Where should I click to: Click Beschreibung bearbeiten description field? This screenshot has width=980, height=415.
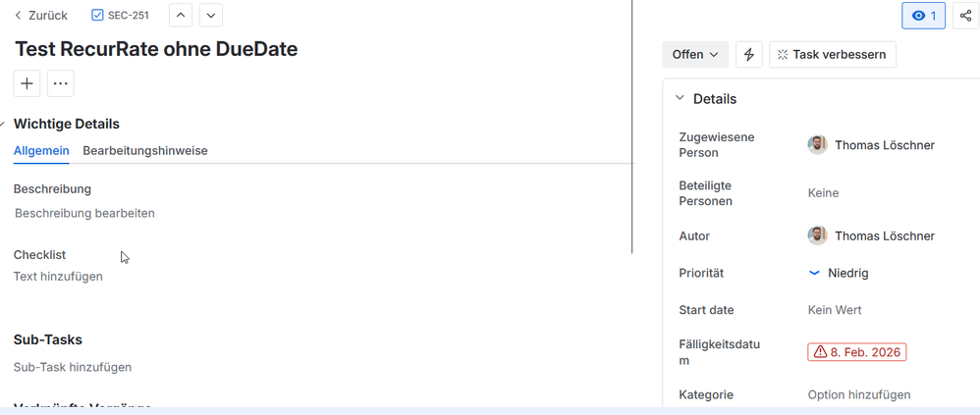pos(85,214)
